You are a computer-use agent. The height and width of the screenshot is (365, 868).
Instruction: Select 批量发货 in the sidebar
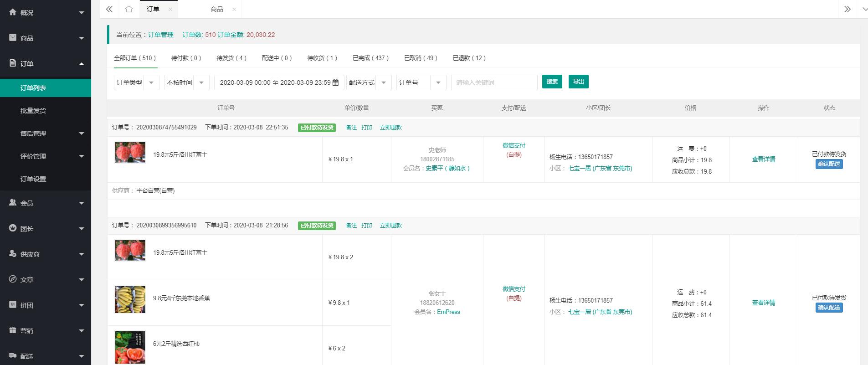tap(33, 111)
